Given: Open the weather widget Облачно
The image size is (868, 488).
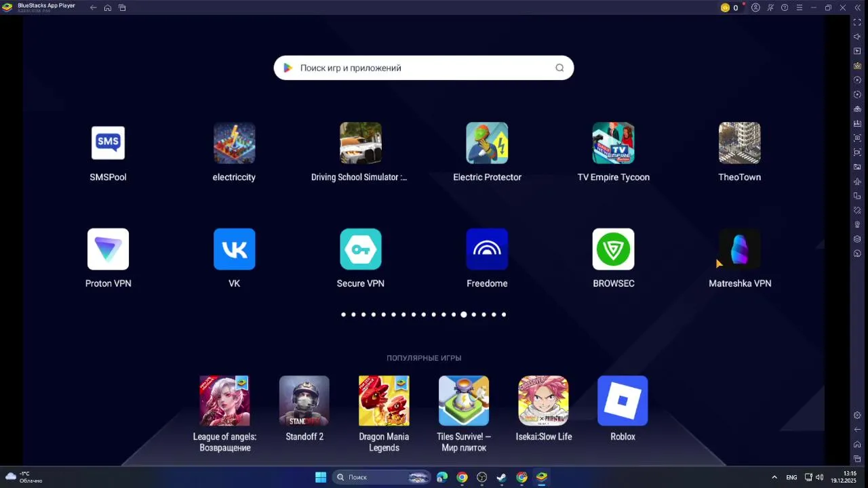Looking at the screenshot, I should tap(24, 477).
